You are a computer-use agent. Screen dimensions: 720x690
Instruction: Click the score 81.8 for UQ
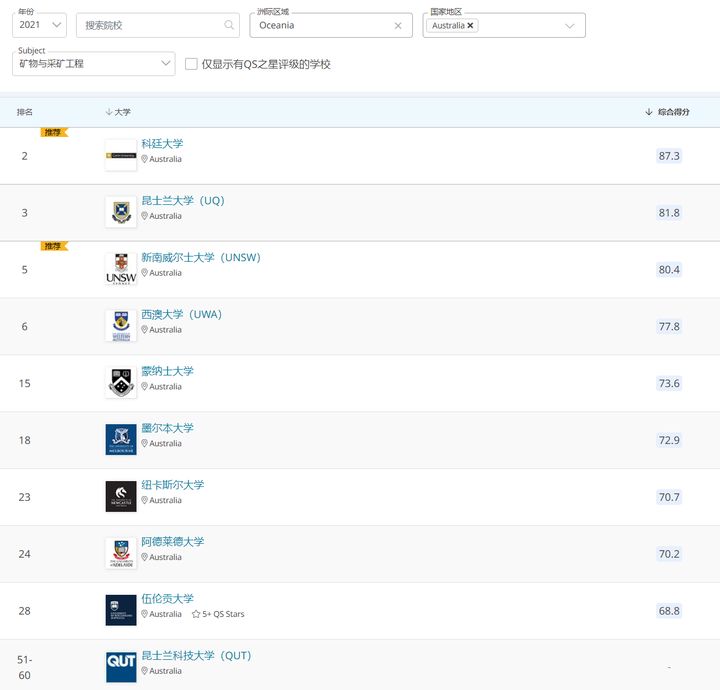point(669,213)
